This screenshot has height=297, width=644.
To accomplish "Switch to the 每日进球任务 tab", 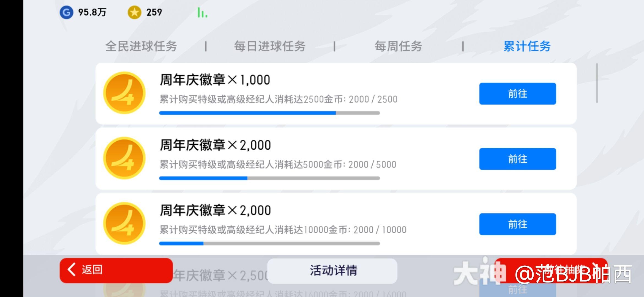I will [x=270, y=46].
